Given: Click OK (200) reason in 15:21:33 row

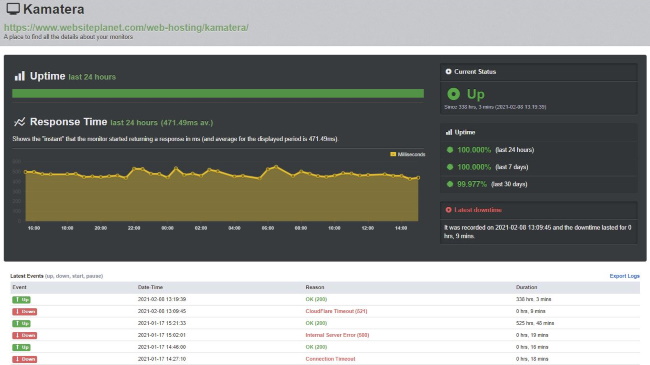Looking at the screenshot, I should (316, 323).
